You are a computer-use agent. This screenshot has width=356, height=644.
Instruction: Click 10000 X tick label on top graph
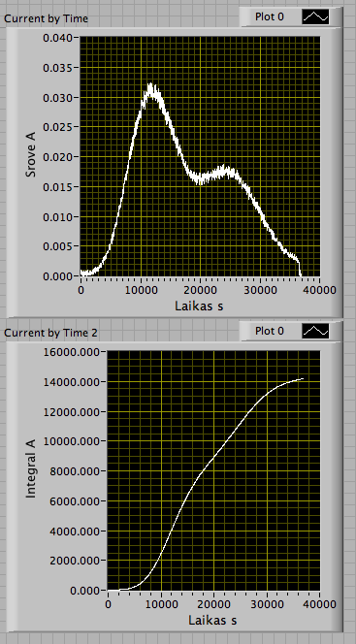point(141,290)
